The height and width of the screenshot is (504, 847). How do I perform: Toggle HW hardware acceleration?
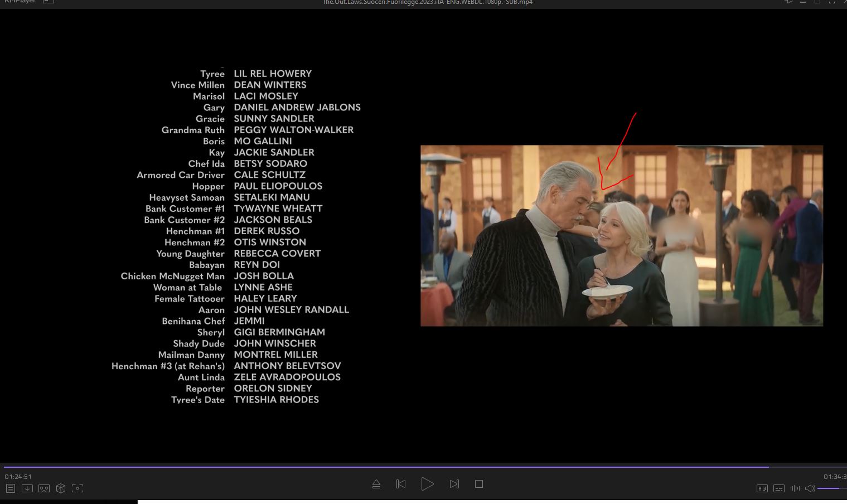pos(762,488)
